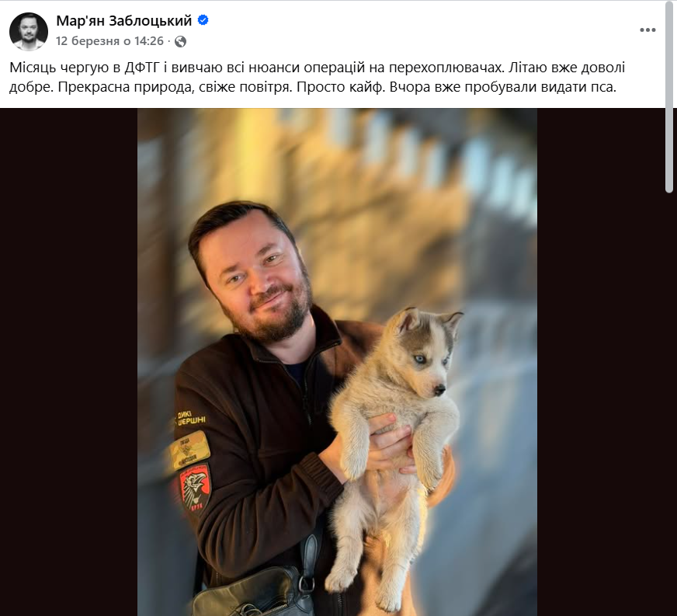The height and width of the screenshot is (616, 677).
Task: Click the black margin right of the photo
Action: [602, 362]
